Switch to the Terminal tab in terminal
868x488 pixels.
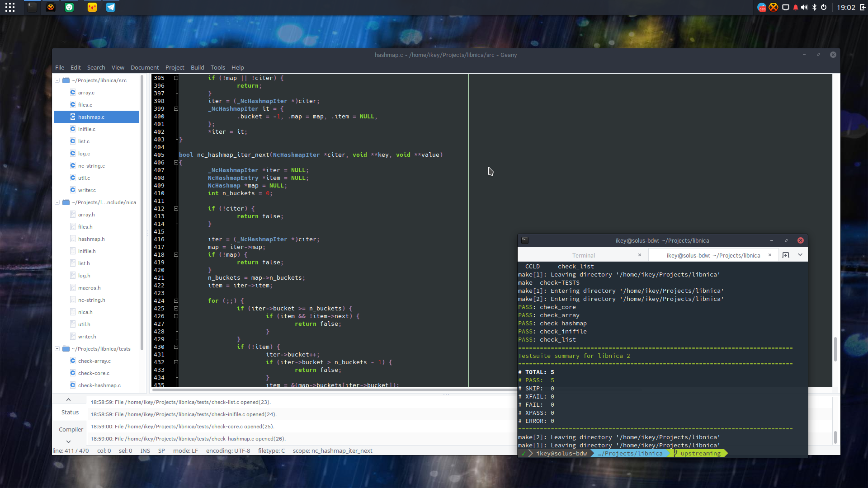click(x=583, y=255)
